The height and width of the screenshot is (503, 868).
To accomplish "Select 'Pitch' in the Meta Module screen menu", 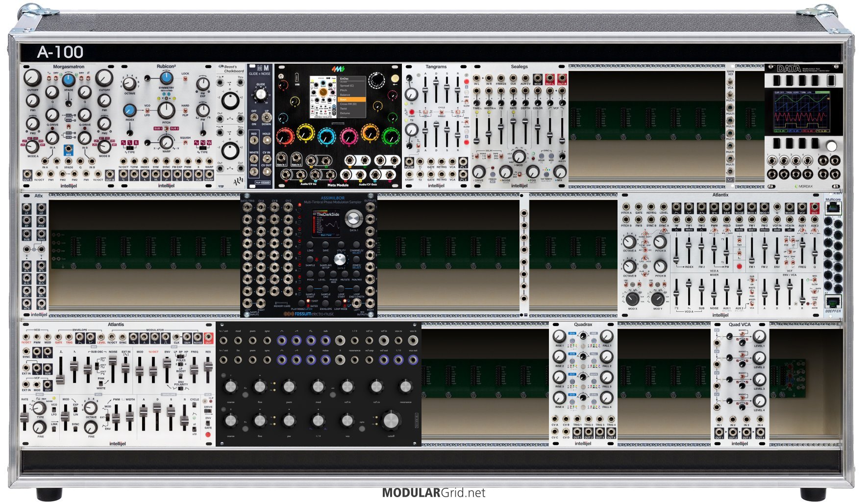I will 344,90.
